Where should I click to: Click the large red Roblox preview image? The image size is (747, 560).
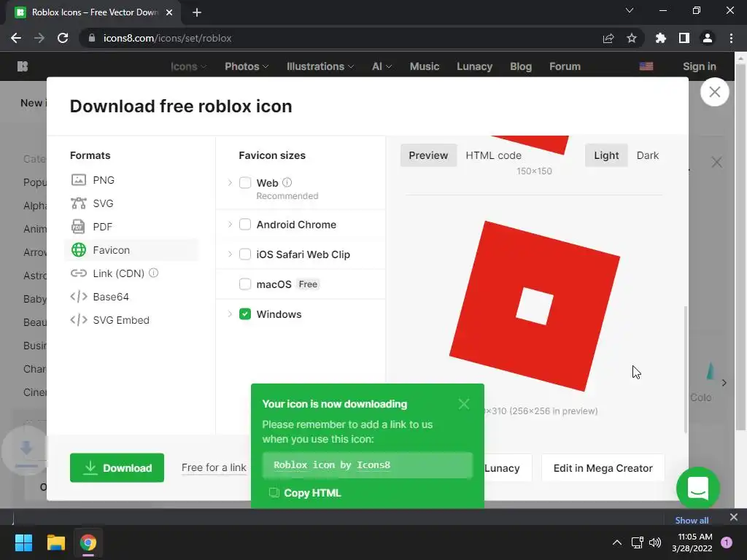tap(535, 306)
